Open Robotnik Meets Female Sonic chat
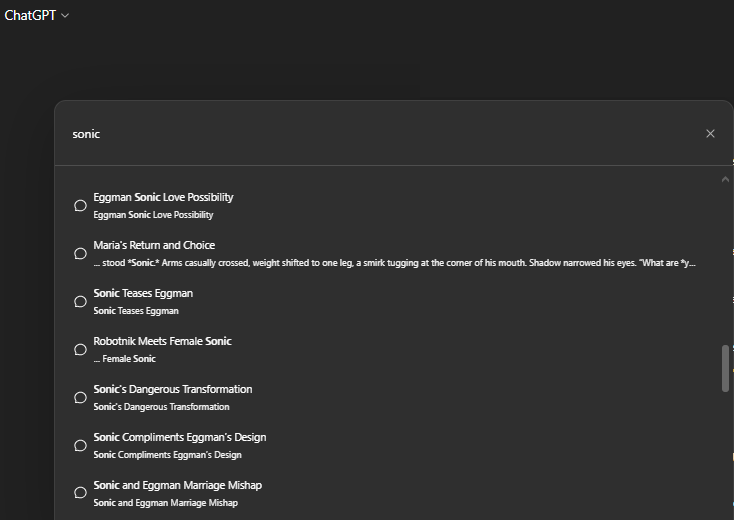The height and width of the screenshot is (520, 734). (x=393, y=350)
